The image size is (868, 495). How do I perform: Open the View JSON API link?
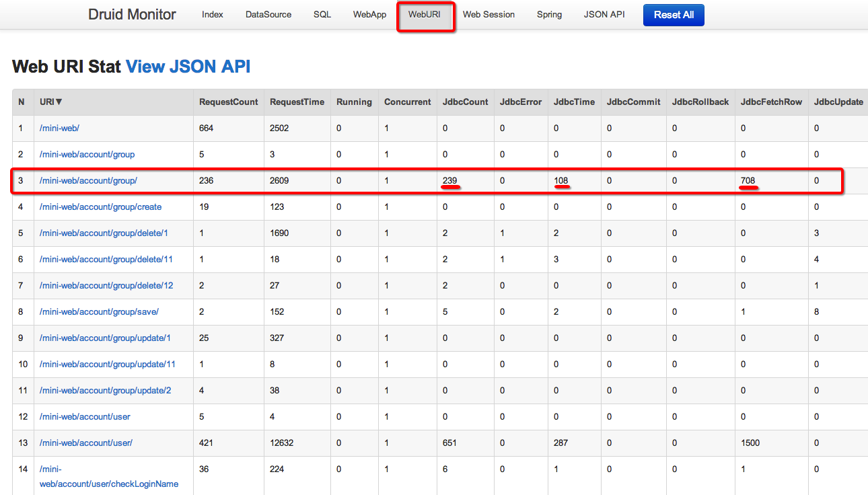(188, 66)
